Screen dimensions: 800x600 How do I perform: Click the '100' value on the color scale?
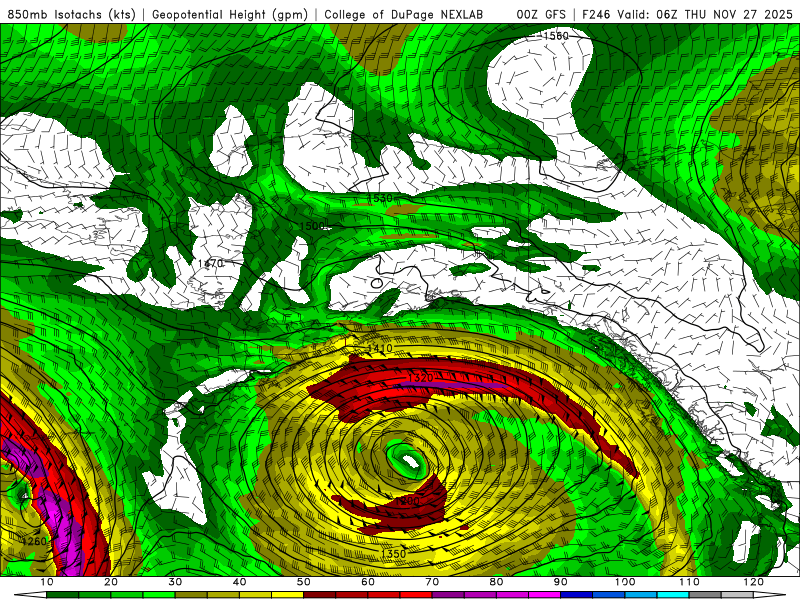[x=625, y=582]
